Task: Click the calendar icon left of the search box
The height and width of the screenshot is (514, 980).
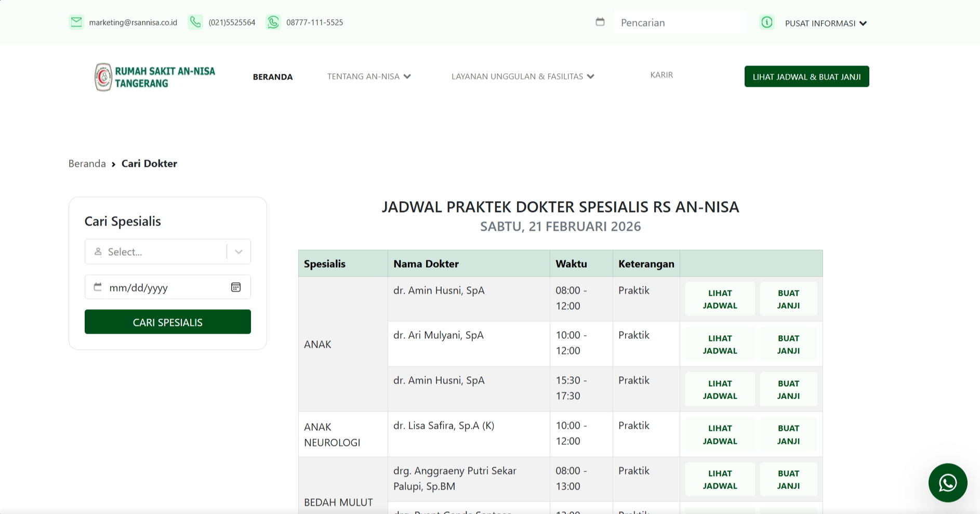Action: 600,22
